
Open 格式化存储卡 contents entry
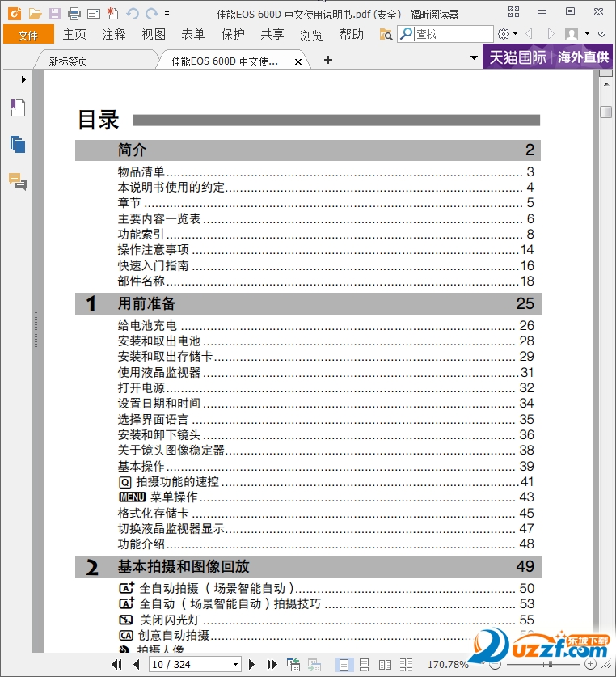pyautogui.click(x=326, y=513)
